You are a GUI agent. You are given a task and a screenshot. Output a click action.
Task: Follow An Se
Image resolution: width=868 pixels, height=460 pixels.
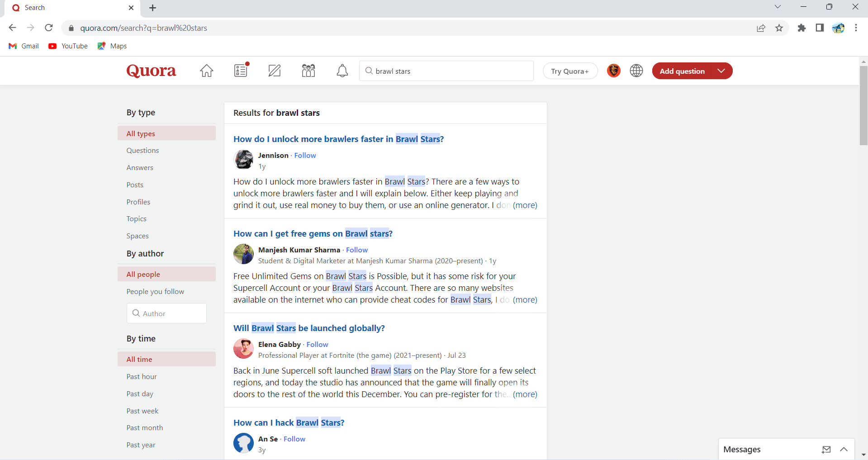coord(294,439)
